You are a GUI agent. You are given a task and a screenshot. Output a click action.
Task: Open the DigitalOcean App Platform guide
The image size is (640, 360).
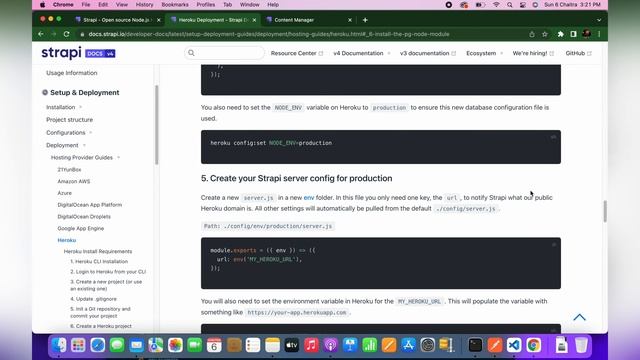pos(89,205)
